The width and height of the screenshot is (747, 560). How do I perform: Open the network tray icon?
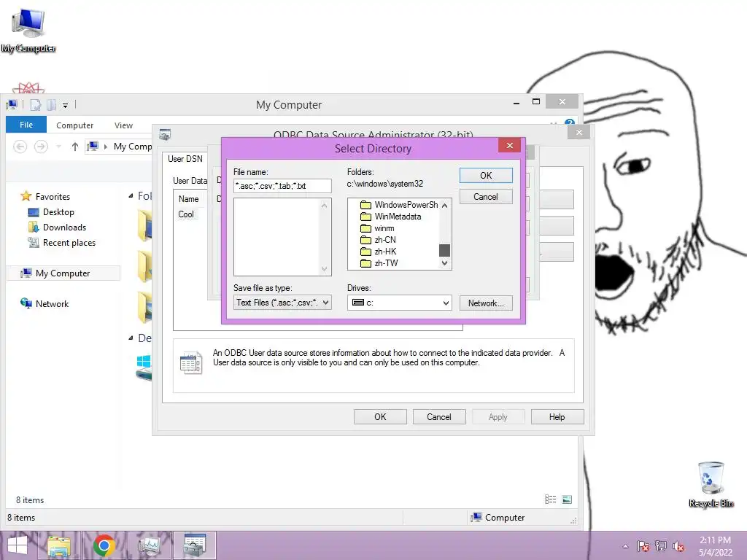[661, 546]
